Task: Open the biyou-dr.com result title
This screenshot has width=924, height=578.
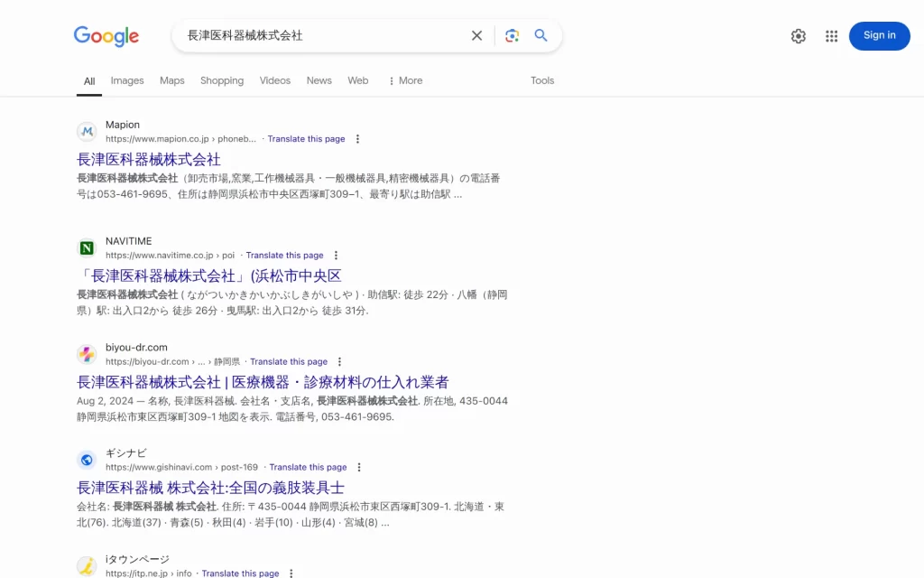Action: pyautogui.click(x=263, y=382)
